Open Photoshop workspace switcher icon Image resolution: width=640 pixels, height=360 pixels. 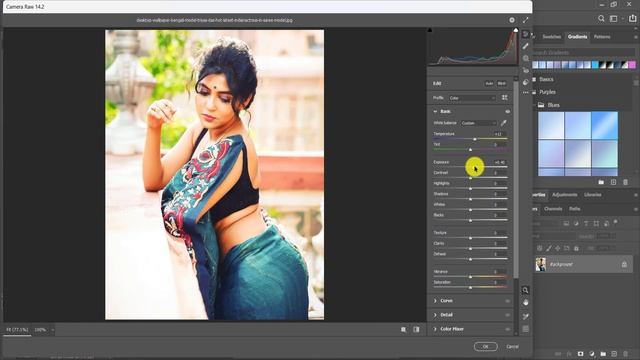click(614, 18)
